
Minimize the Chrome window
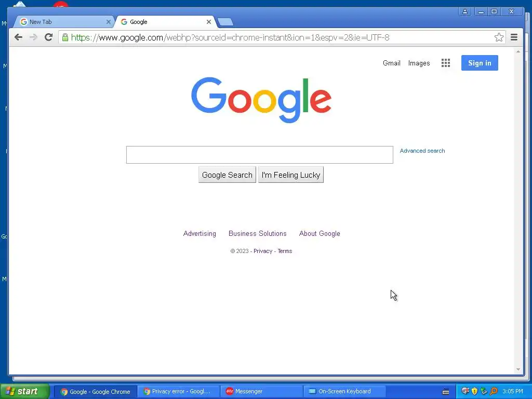click(481, 11)
